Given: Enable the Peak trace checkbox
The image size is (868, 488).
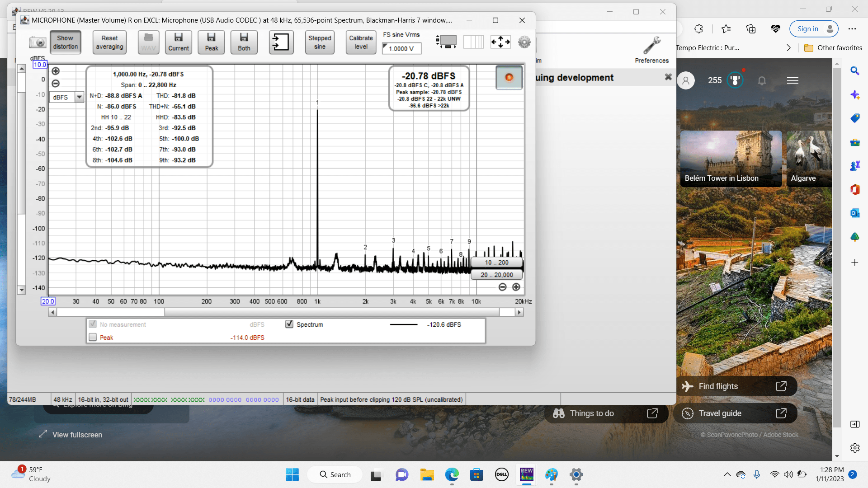Looking at the screenshot, I should (x=93, y=337).
